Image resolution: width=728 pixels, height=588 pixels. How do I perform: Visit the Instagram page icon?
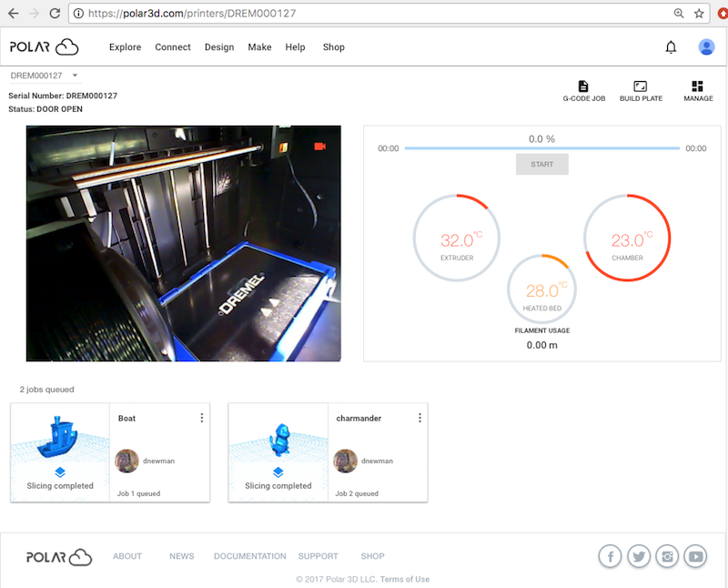click(x=667, y=556)
